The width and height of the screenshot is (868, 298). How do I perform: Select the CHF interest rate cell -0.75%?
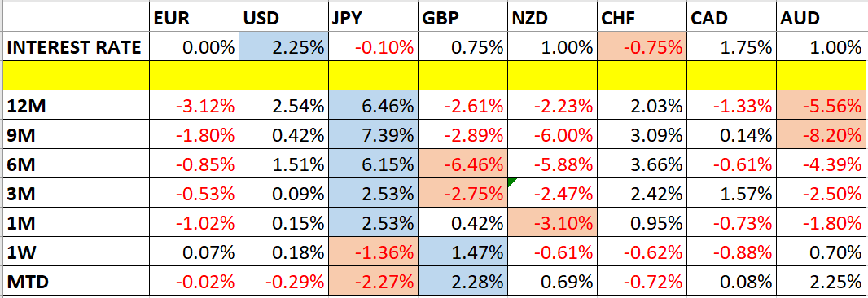(642, 48)
